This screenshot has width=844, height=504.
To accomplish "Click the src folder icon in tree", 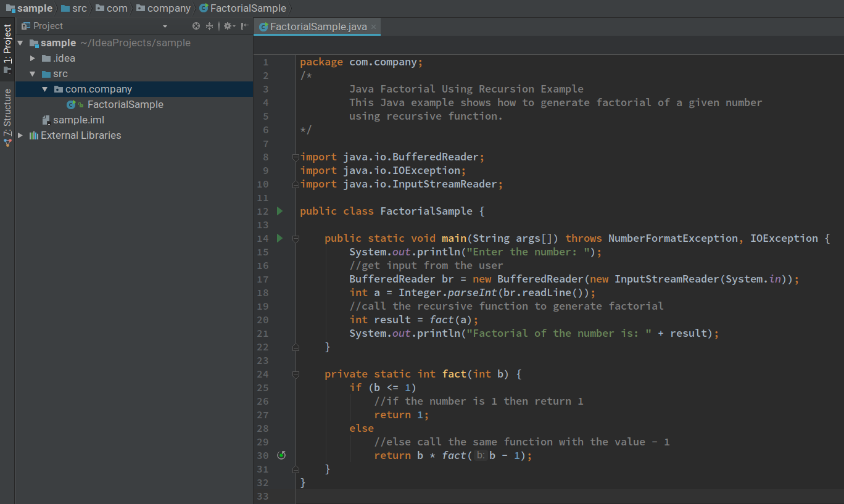I will point(46,73).
